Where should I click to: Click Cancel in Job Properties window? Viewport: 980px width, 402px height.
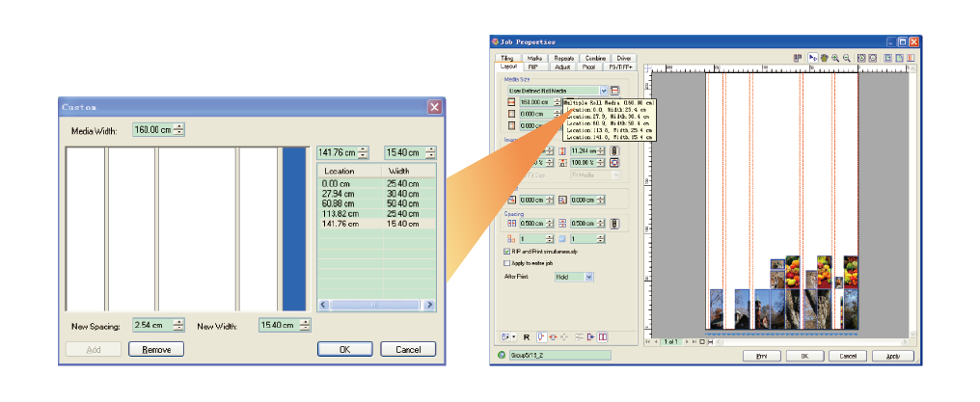pos(848,356)
